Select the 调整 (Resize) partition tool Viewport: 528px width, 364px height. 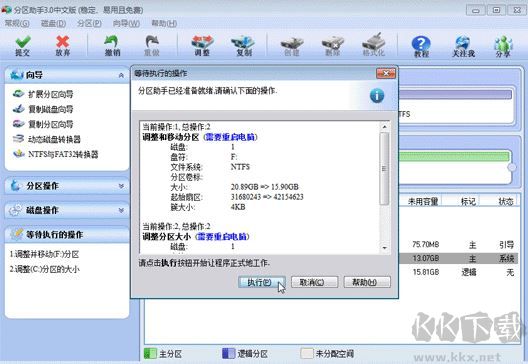point(202,45)
